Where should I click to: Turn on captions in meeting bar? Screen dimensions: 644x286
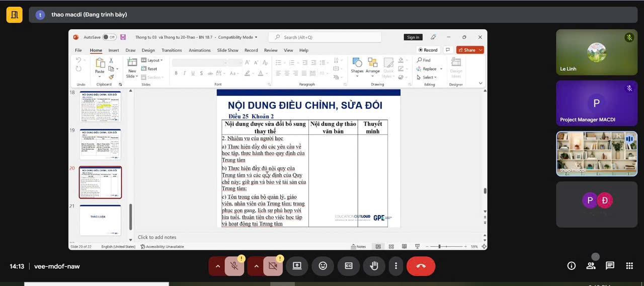click(348, 266)
